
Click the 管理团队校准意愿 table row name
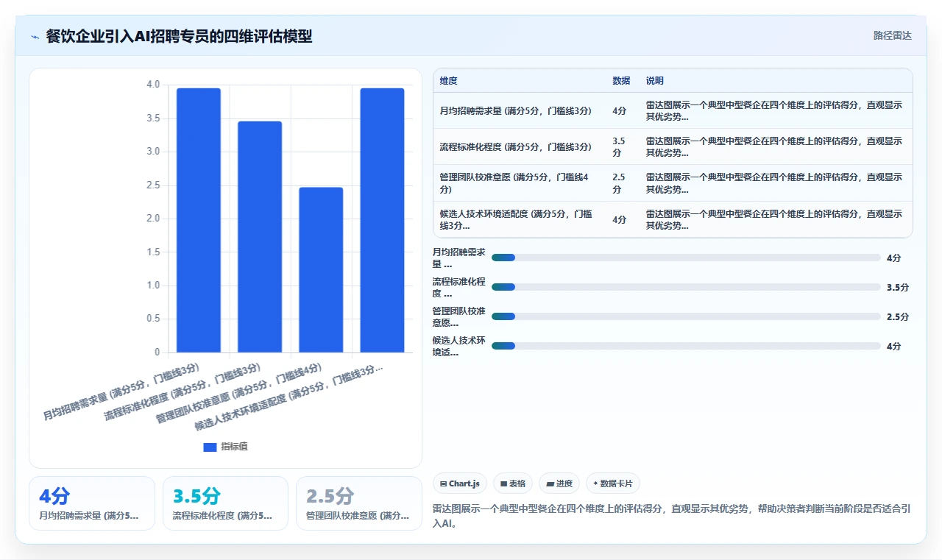point(515,182)
